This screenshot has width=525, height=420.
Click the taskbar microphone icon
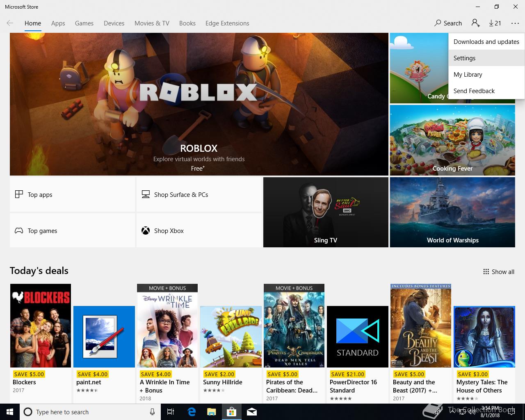(x=152, y=412)
